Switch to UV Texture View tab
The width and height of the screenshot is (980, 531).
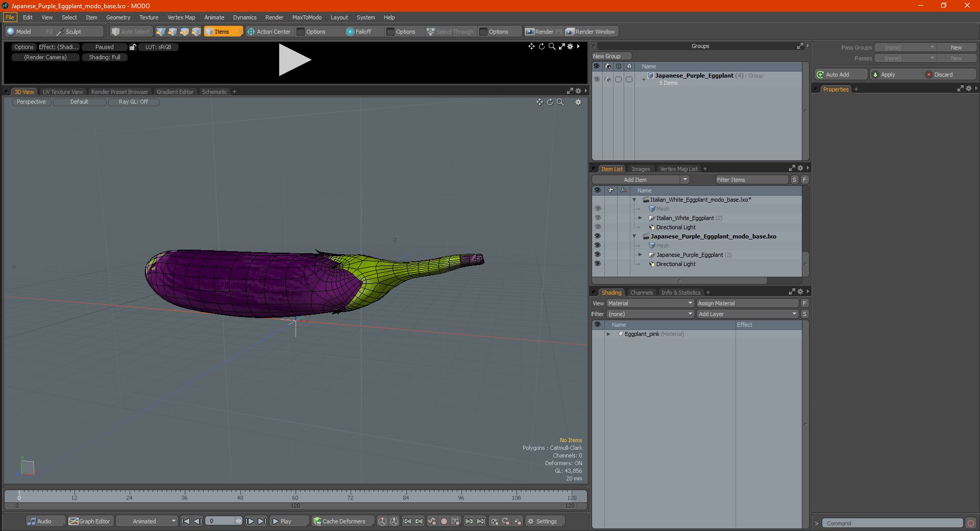[x=62, y=92]
